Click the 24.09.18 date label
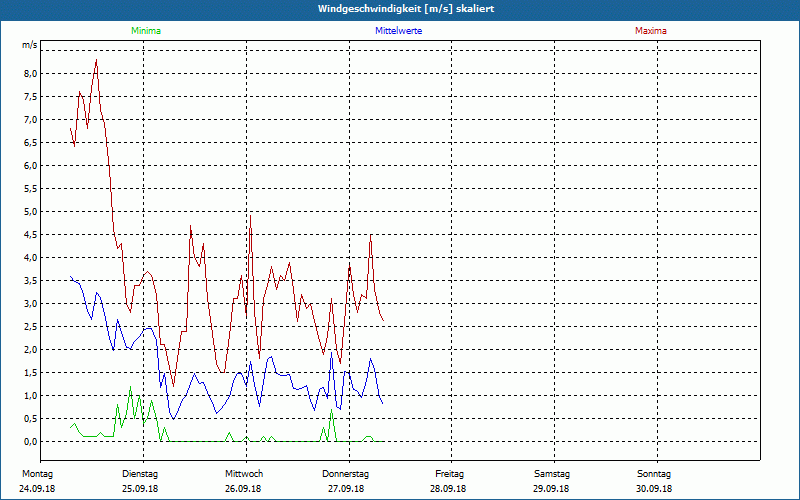Screen dimensions: 800x500 pos(37,489)
